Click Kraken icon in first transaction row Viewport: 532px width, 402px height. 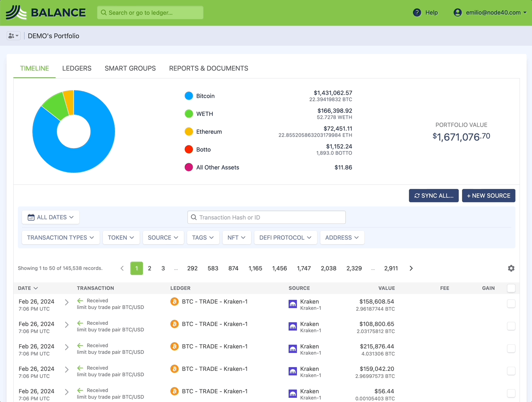pos(293,304)
